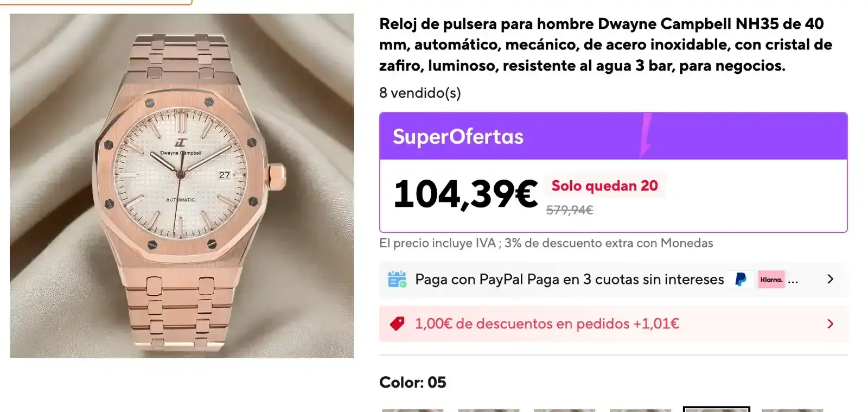Open the PayPal 3 cuotas sin intereses row
868x412 pixels.
[x=613, y=280]
